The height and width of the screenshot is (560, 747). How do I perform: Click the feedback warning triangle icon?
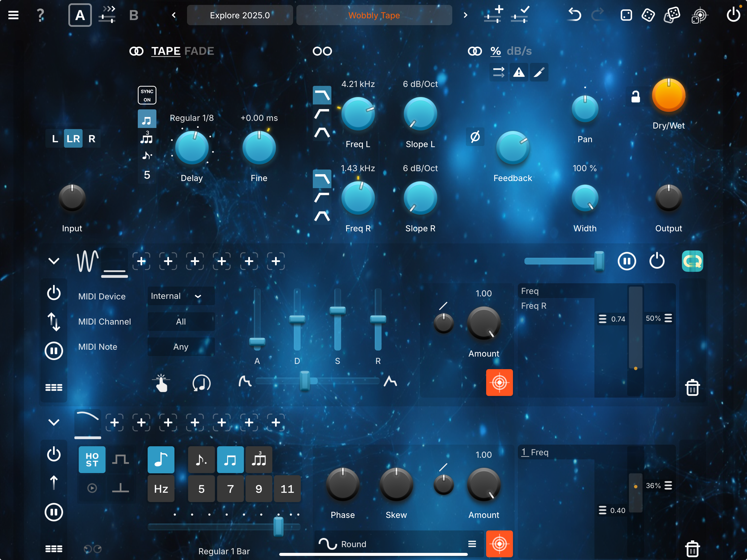point(519,72)
